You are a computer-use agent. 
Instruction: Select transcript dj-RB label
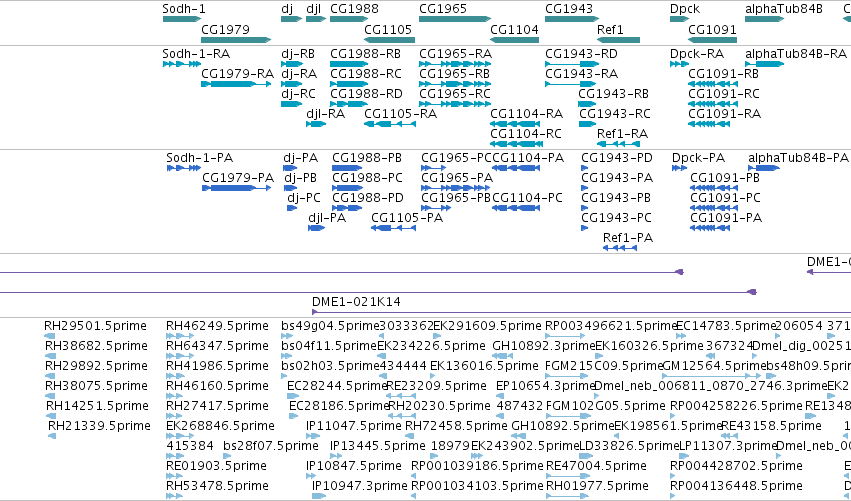(x=298, y=54)
